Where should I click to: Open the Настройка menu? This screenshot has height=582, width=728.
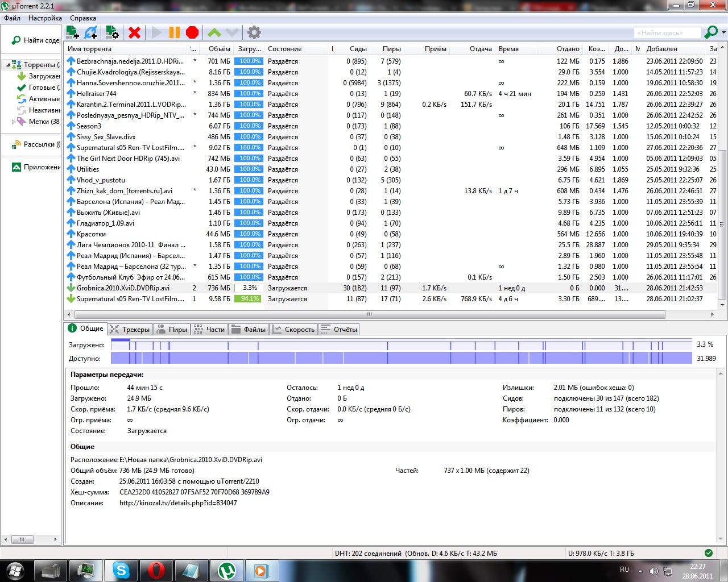coord(45,18)
